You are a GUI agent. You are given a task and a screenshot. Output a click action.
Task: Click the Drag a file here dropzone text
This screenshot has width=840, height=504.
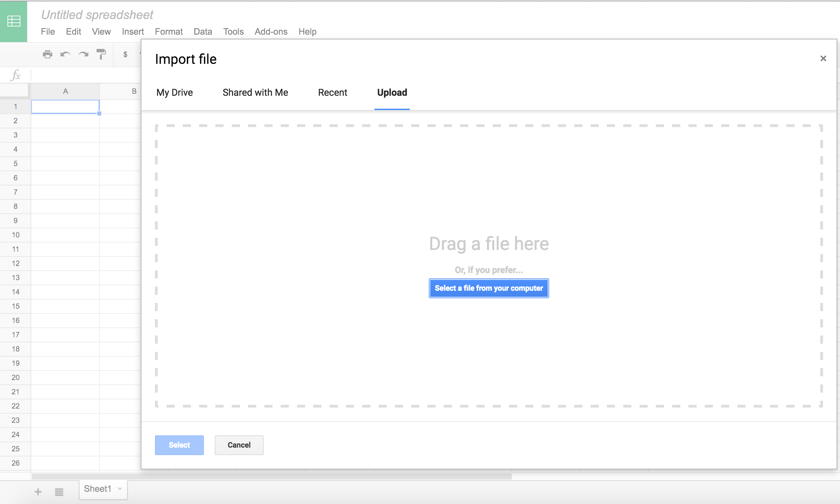tap(489, 244)
